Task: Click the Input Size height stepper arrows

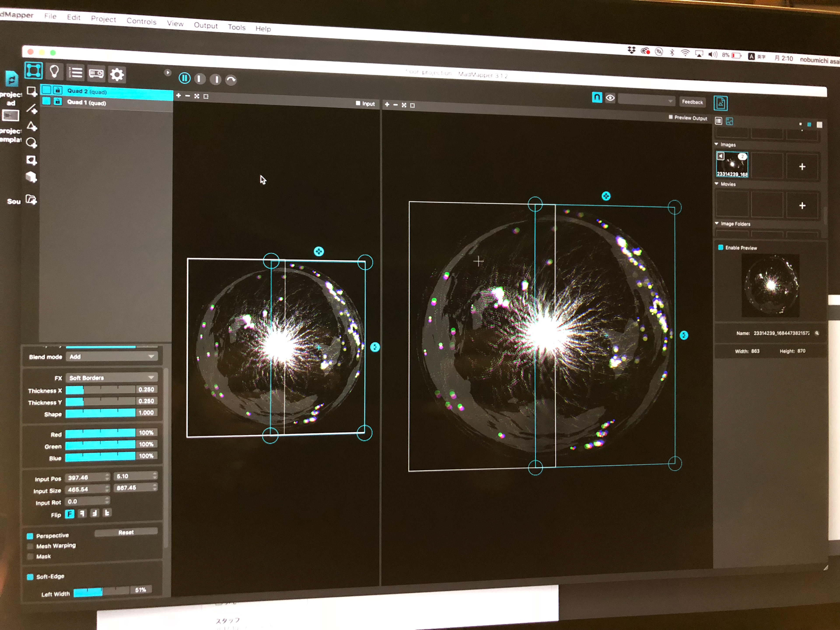Action: point(155,487)
